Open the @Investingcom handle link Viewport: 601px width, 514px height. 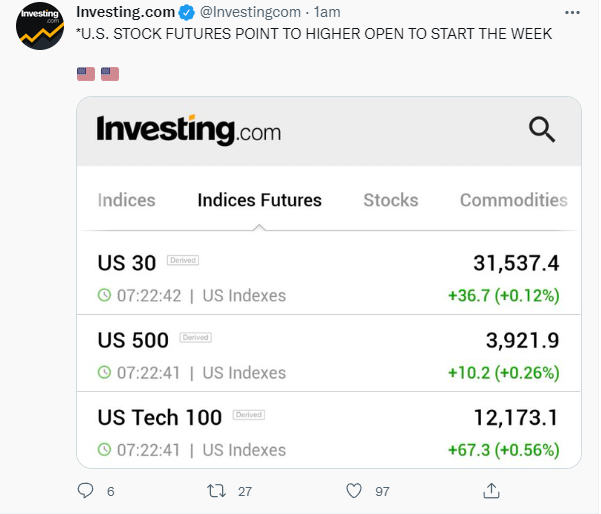tap(250, 12)
